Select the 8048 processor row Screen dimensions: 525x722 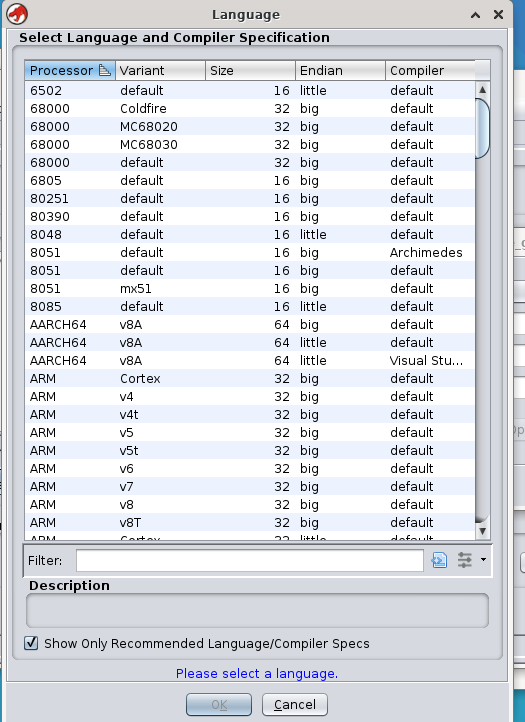(250, 234)
